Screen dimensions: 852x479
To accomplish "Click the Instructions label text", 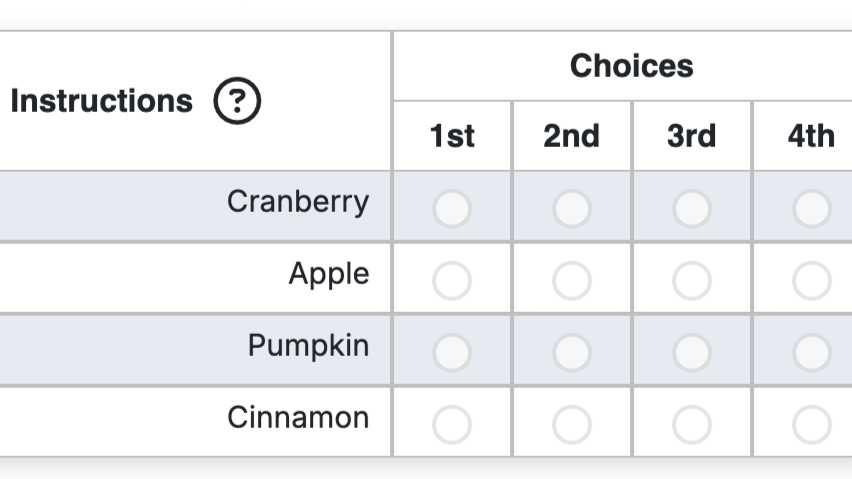I will click(101, 101).
